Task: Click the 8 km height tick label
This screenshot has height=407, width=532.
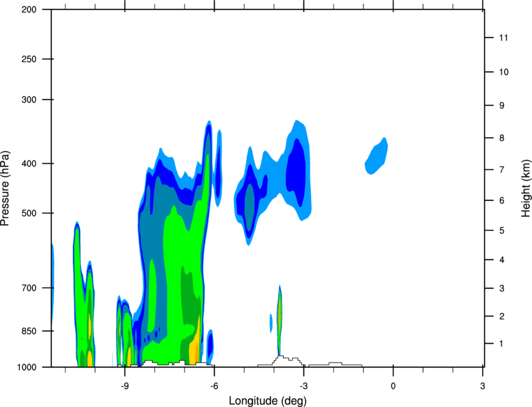Action: point(502,138)
